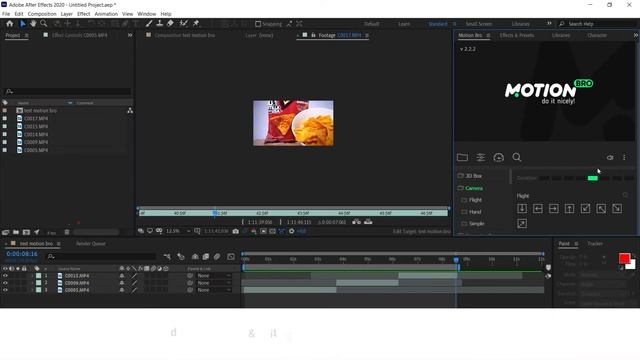Open the File menu
The width and height of the screenshot is (640, 360).
(6, 14)
